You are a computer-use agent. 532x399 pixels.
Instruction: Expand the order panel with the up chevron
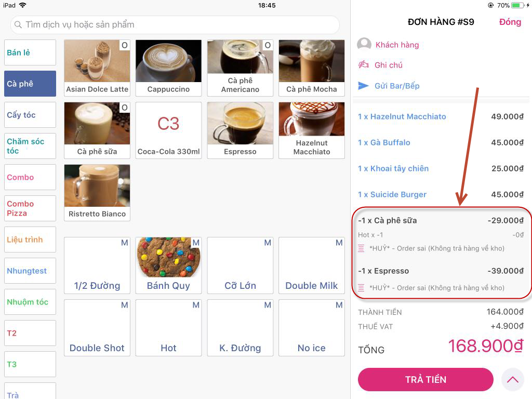pyautogui.click(x=513, y=379)
